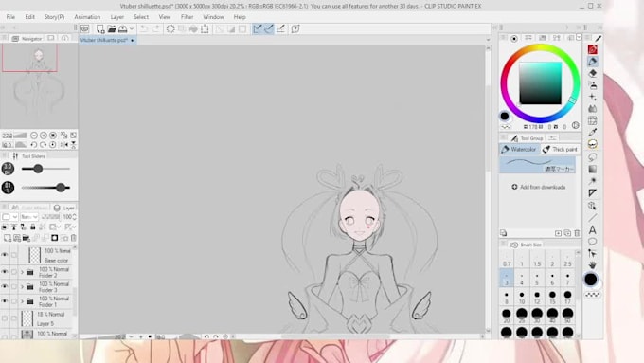Toggle snap to special ruler in command bar
The image size is (644, 363).
point(269,28)
